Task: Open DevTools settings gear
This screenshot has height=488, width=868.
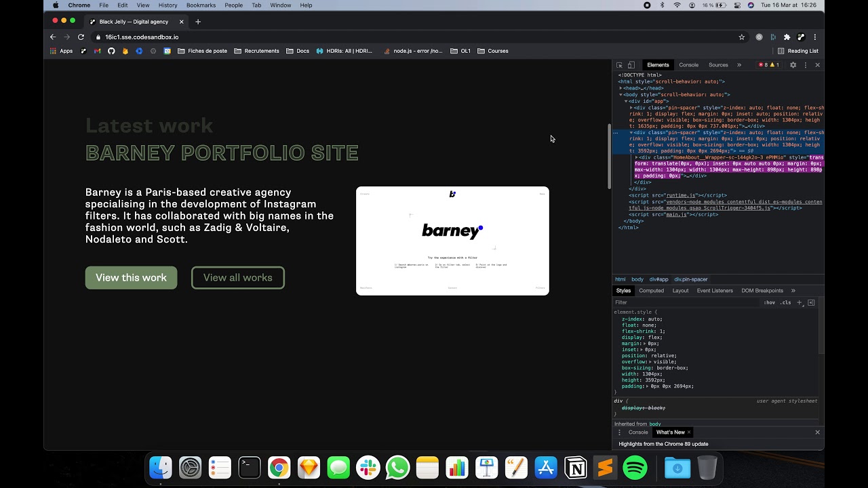Action: click(x=793, y=65)
